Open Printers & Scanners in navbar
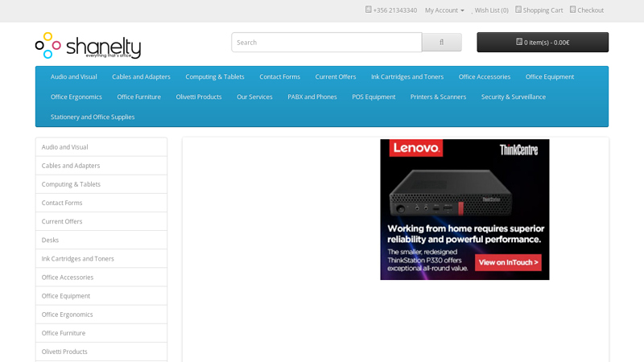The image size is (644, 362). 438,97
